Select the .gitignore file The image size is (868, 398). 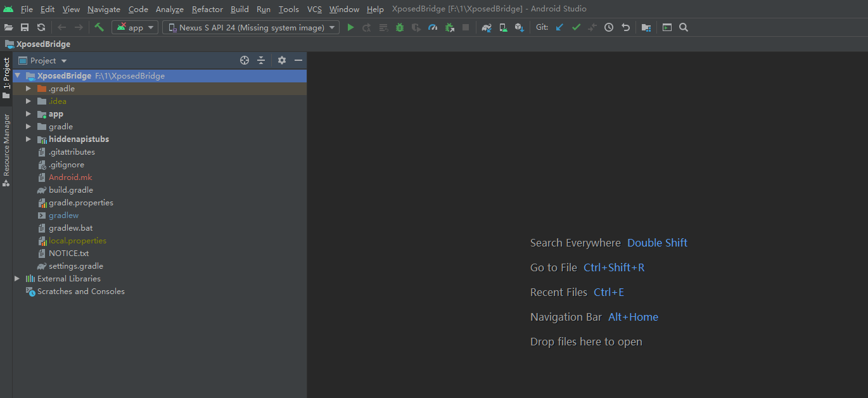pyautogui.click(x=67, y=165)
